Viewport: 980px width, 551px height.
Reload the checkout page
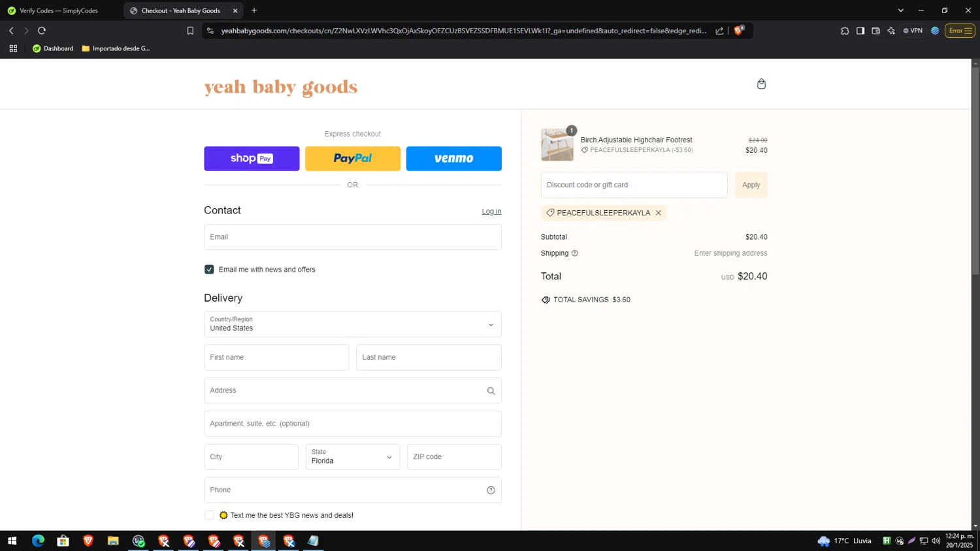click(x=42, y=31)
